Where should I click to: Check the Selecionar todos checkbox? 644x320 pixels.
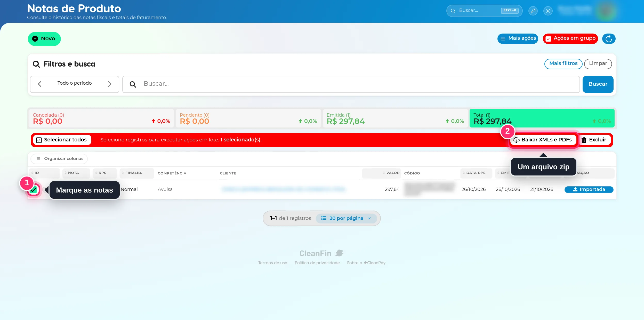tap(39, 140)
